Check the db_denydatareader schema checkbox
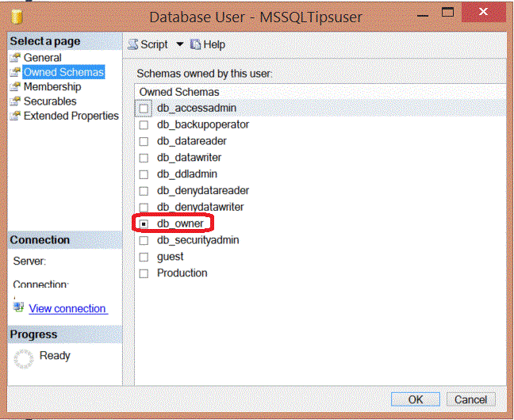The width and height of the screenshot is (514, 420). [x=144, y=191]
